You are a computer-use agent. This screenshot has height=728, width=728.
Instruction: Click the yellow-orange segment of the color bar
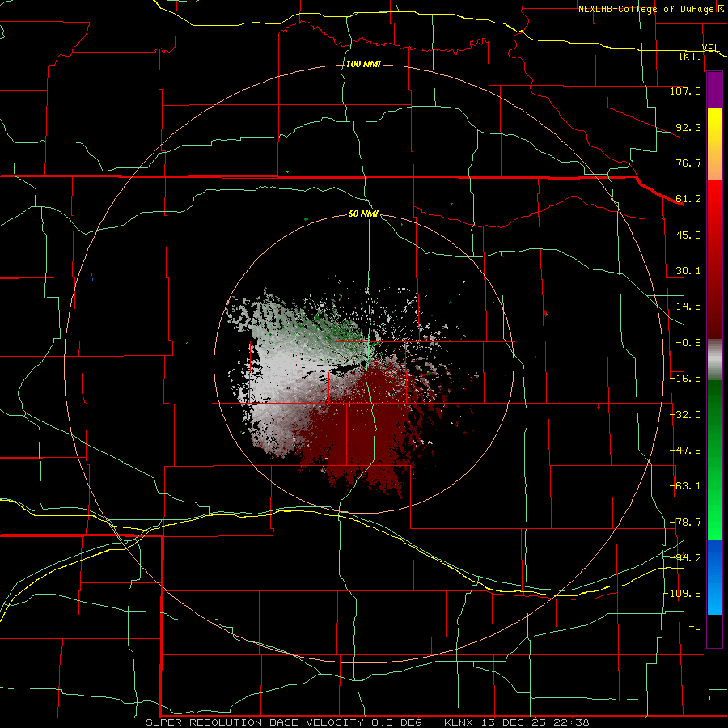tap(714, 144)
